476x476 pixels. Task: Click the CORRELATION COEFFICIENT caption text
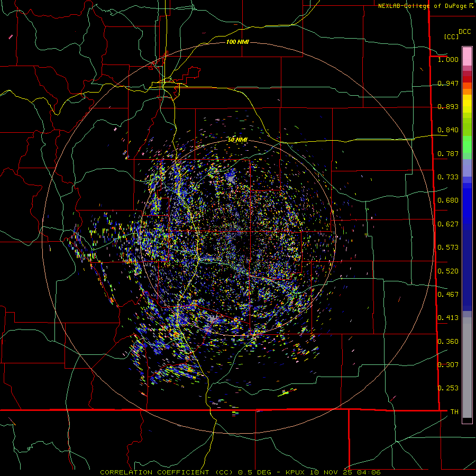pyautogui.click(x=154, y=472)
